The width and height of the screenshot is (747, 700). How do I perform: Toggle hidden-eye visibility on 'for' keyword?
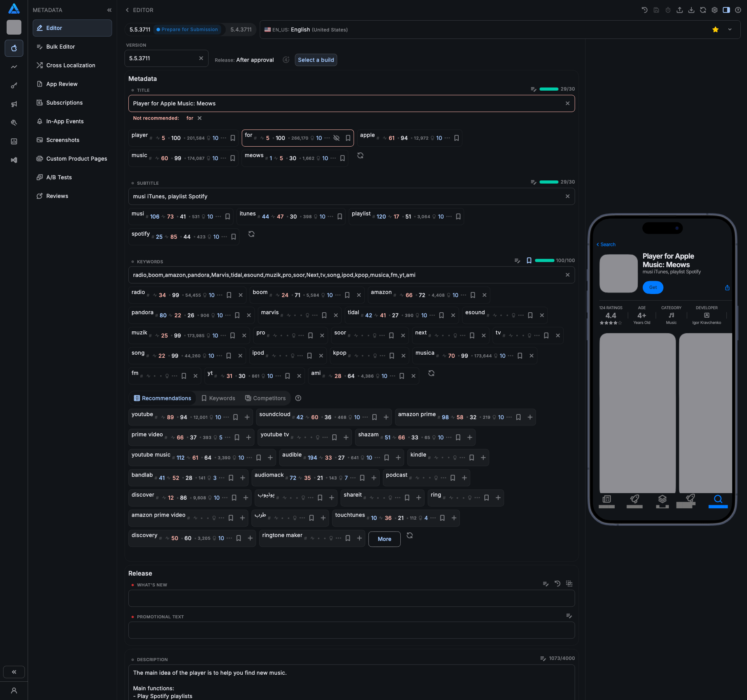(x=337, y=138)
